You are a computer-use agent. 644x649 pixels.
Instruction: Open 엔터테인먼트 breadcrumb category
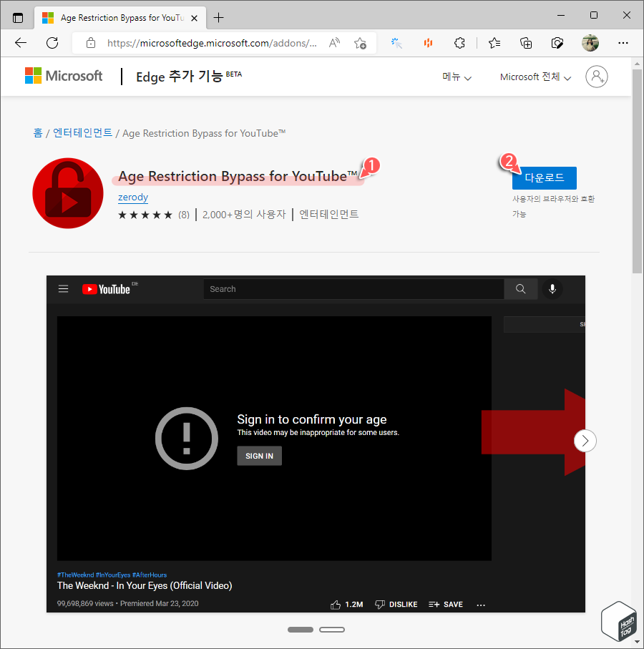coord(82,133)
